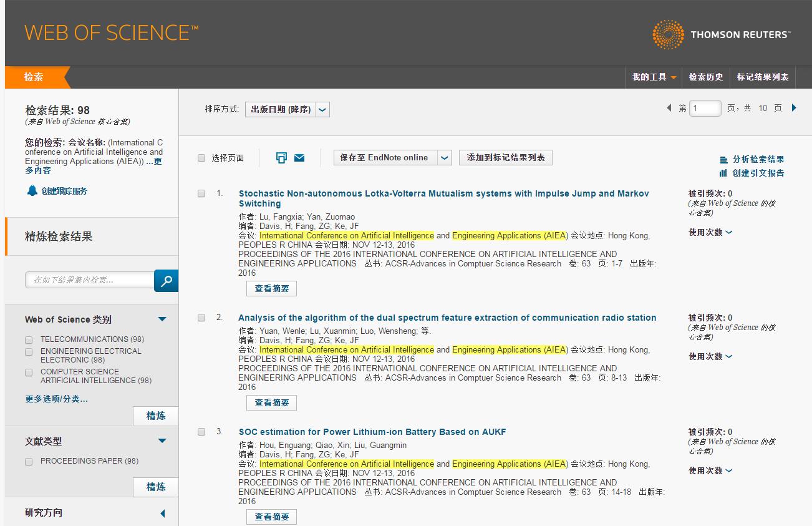The image size is (812, 526).
Task: Select checkbox for result 1 Lotka-Volterra
Action: click(x=201, y=193)
